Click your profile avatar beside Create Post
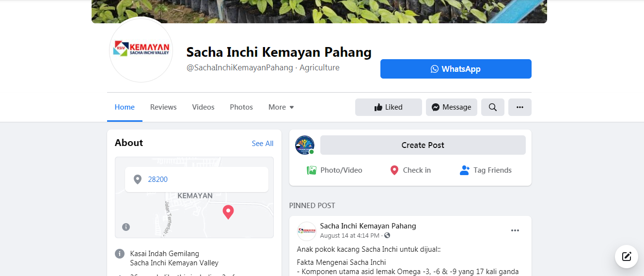The width and height of the screenshot is (644, 276). point(305,145)
